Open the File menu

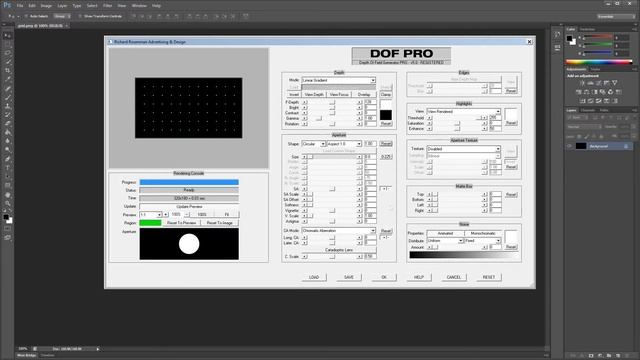click(20, 6)
